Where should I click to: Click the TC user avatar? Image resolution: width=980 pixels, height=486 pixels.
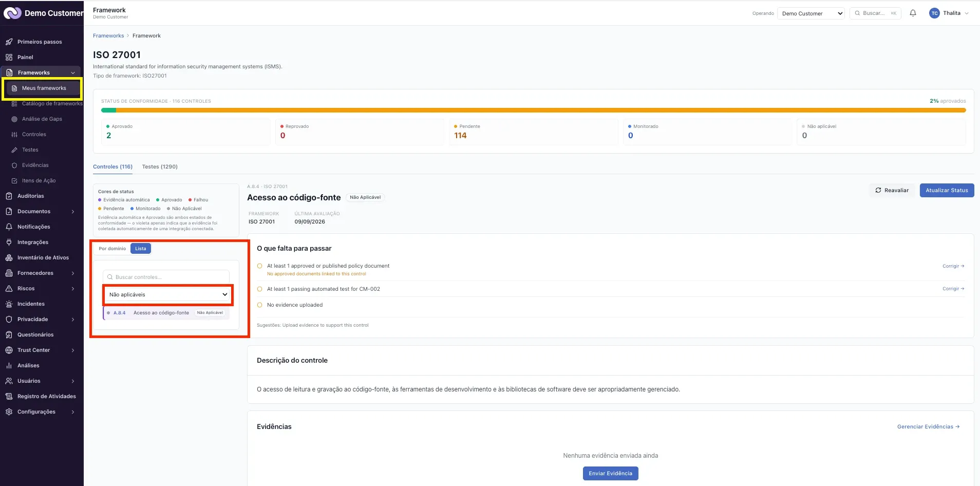click(x=934, y=13)
